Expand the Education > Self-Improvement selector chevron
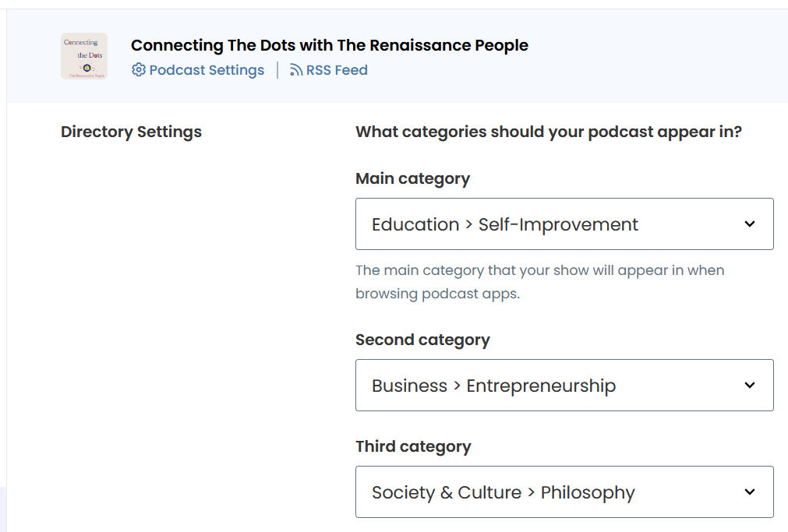Image resolution: width=788 pixels, height=532 pixels. (748, 224)
